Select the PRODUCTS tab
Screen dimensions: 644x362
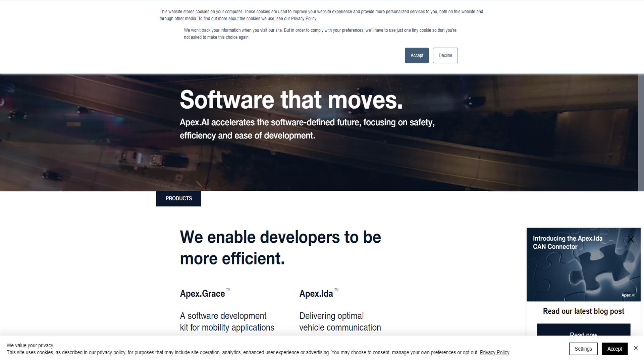[178, 198]
